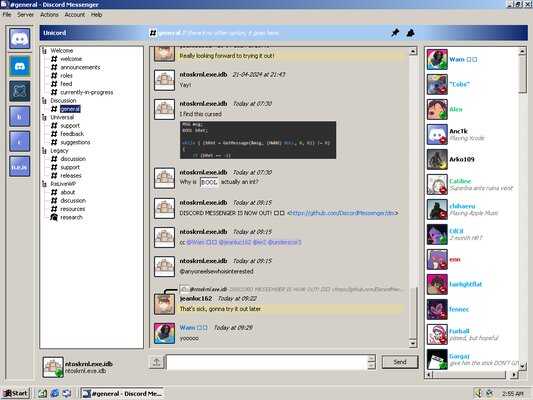Show pinned messages with the pin icon
Screen dimensions: 533x400
pos(395,33)
